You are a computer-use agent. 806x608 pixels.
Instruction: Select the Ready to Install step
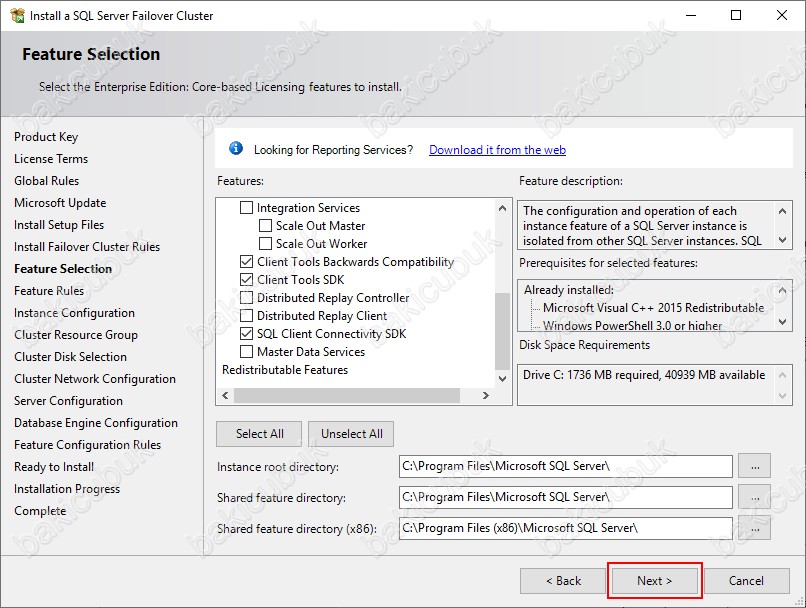54,467
